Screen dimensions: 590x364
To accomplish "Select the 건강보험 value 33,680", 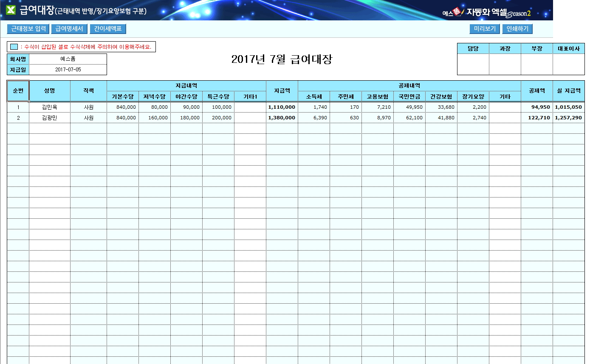I will (x=441, y=107).
